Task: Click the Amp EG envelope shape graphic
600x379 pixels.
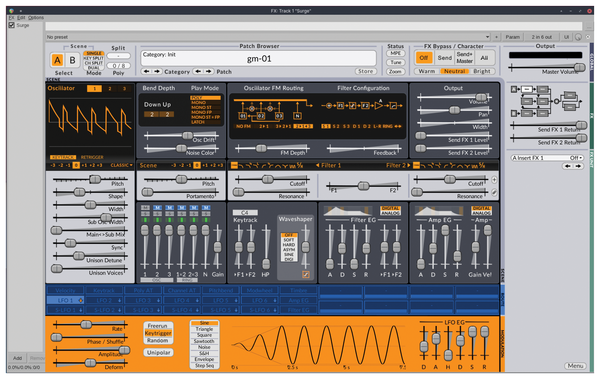Action: [439, 211]
